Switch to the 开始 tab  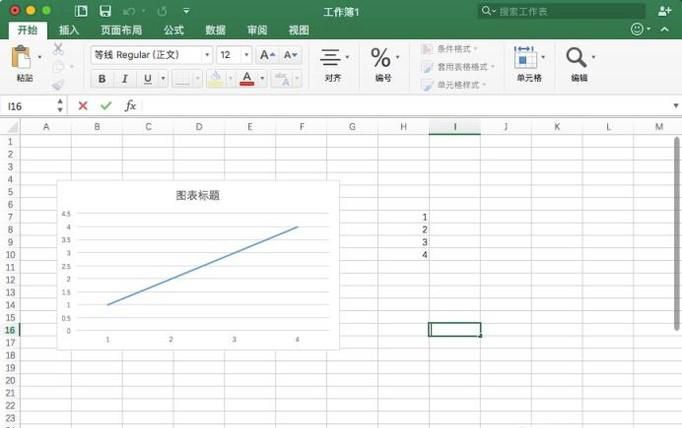point(28,30)
